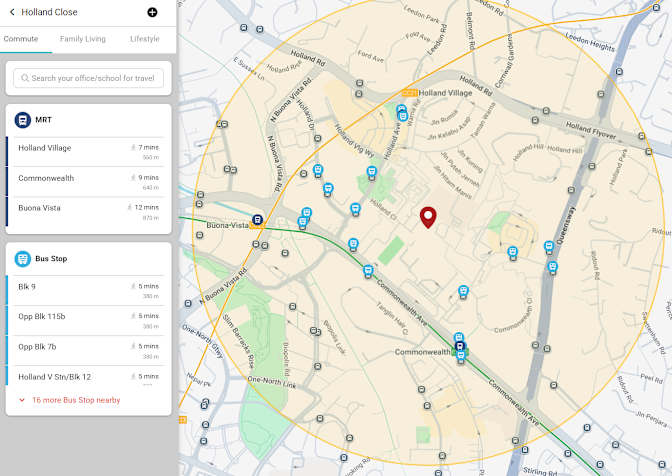Open the Lifestyle tab

[144, 39]
